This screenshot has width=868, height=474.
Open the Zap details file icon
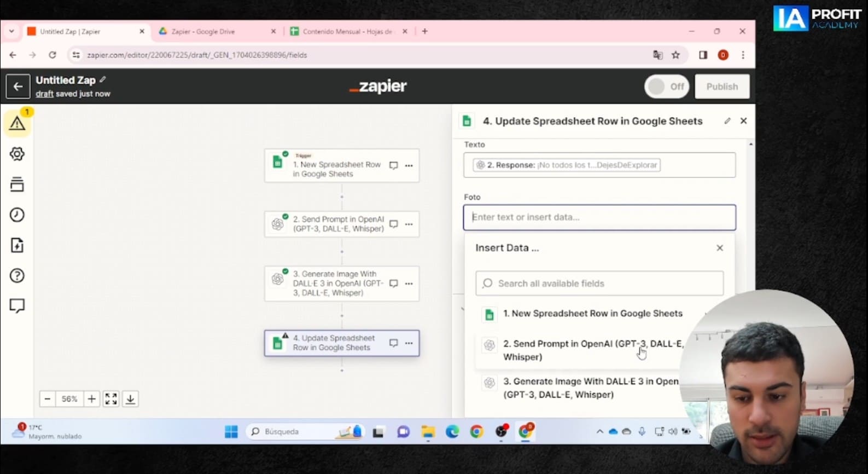coord(17,245)
